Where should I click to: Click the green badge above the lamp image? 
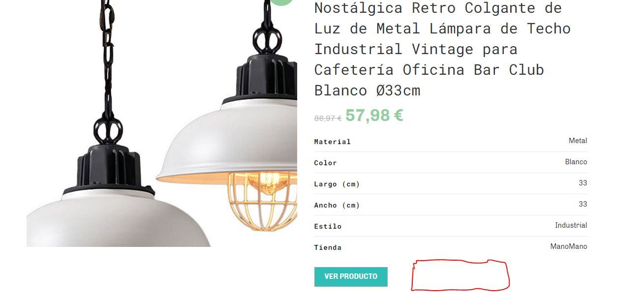click(x=281, y=2)
